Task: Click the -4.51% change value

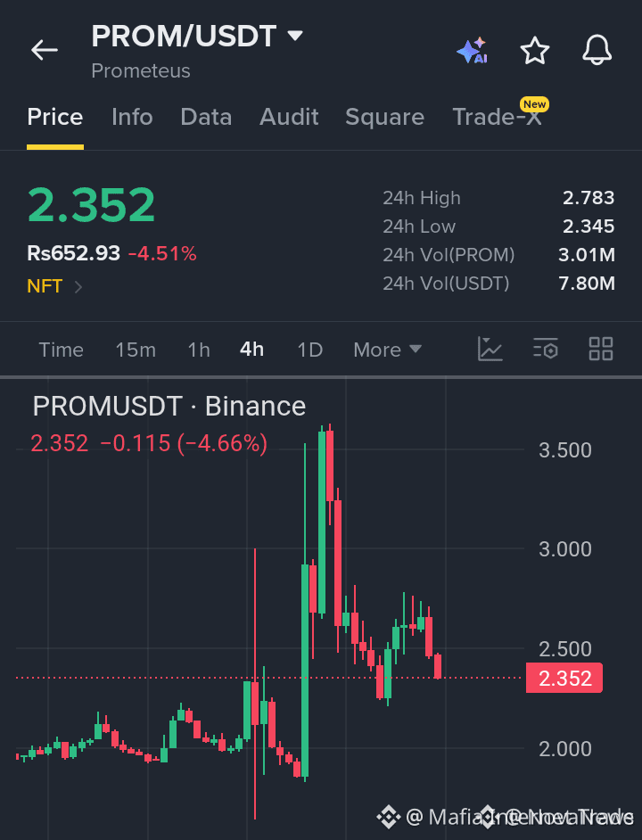Action: 162,253
